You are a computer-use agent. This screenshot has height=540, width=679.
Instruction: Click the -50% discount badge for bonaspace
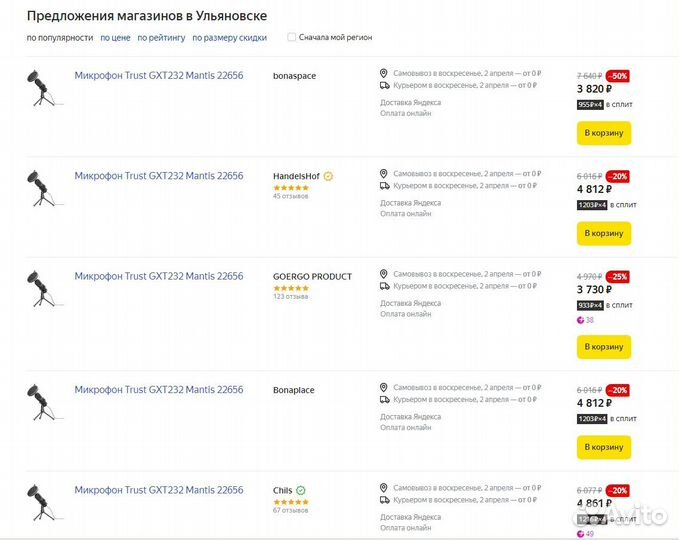point(618,76)
